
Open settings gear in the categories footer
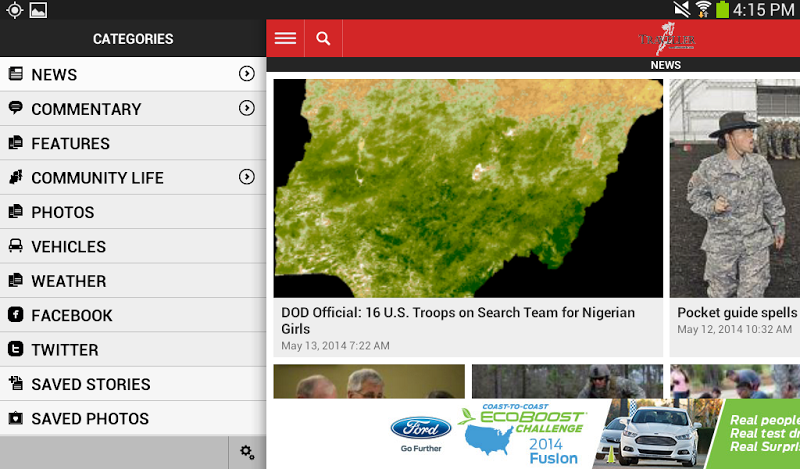(247, 453)
